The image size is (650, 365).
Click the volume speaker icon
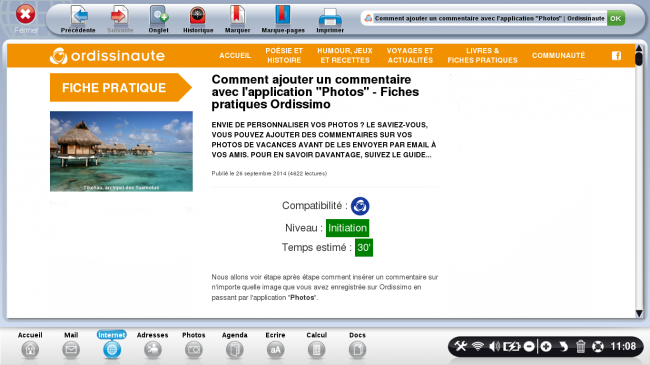(x=494, y=346)
